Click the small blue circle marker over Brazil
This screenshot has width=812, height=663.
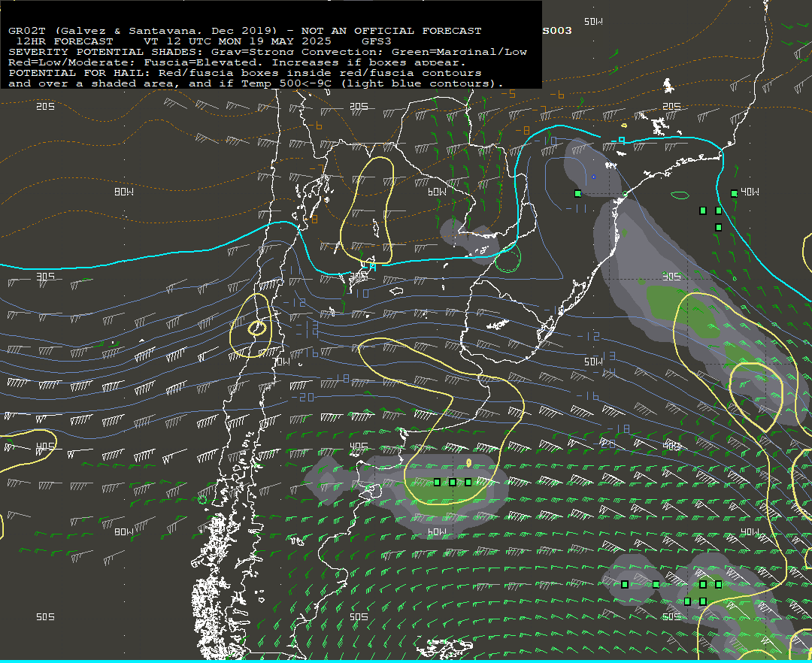click(593, 177)
